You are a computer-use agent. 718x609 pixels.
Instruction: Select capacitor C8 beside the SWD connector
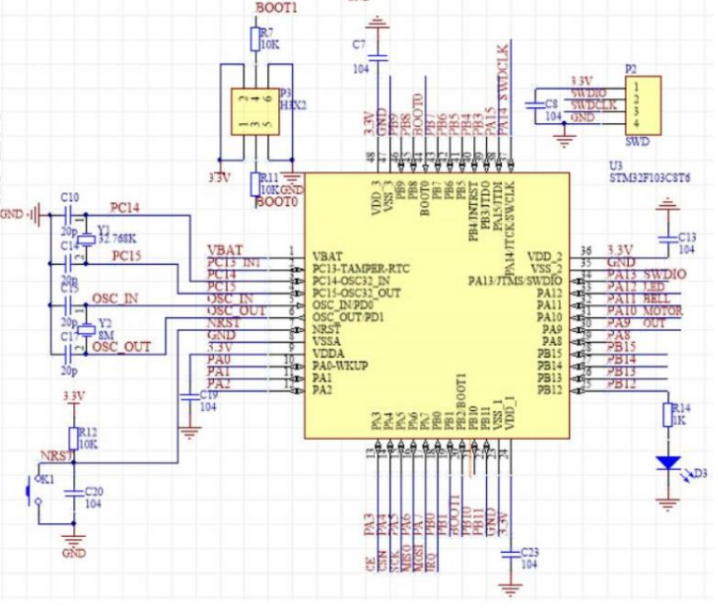pyautogui.click(x=535, y=105)
